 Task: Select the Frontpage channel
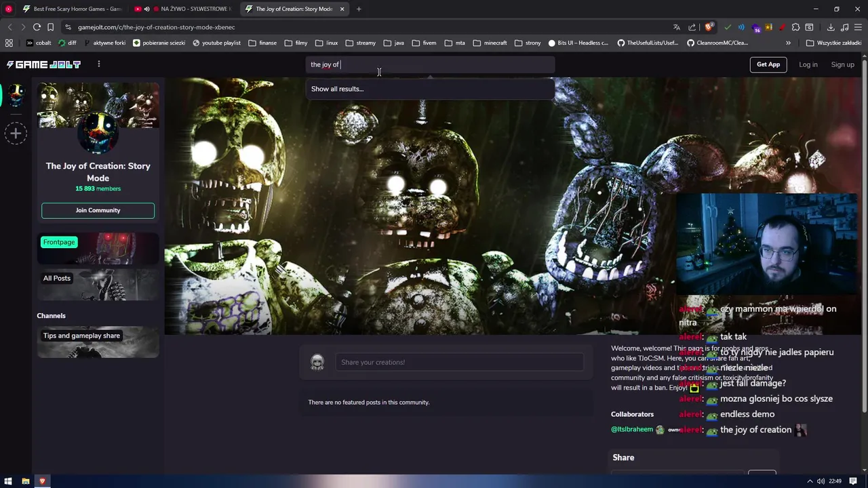pyautogui.click(x=98, y=249)
